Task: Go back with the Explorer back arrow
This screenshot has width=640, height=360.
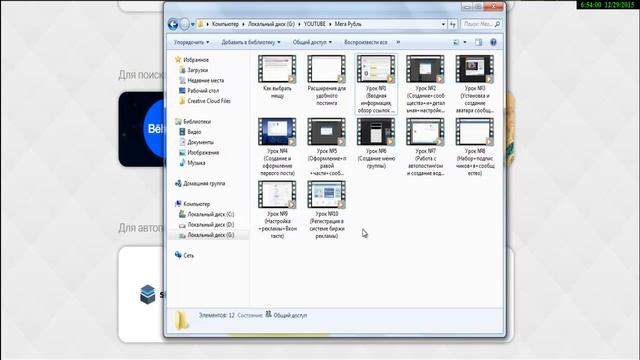Action: (173, 24)
